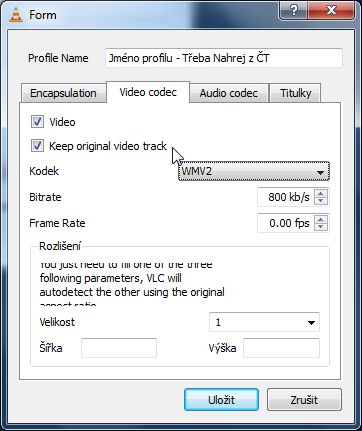362x431 pixels.
Task: Decrease Frame Rate with the down arrow
Action: coord(321,227)
